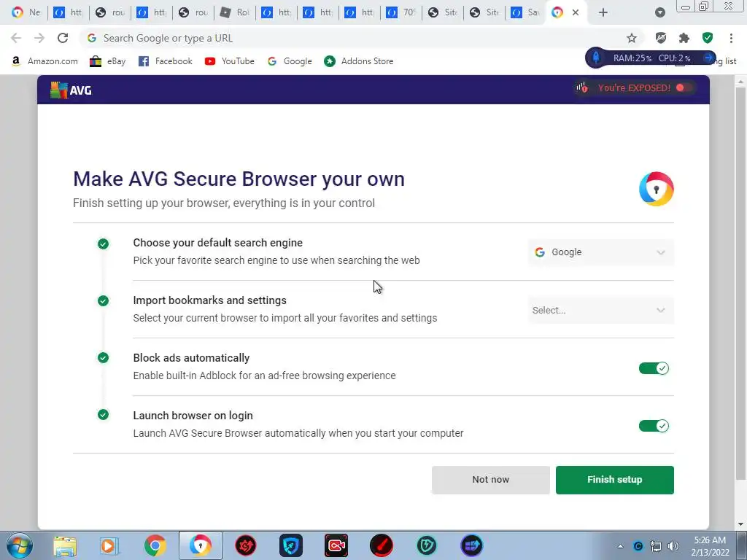
Task: Turn off Launch browser on login toggle
Action: point(654,426)
